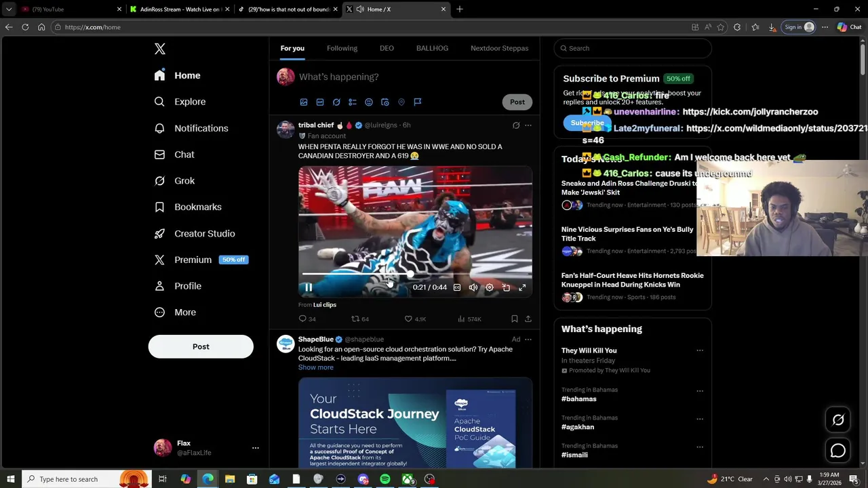Switch to Nextdoor Steppas tab
Viewport: 868px width, 488px height.
point(499,48)
